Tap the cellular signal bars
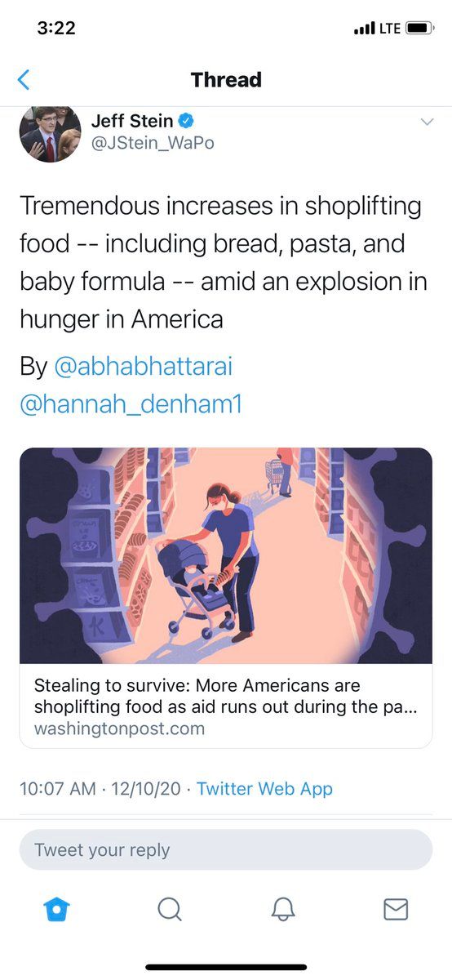452x980 pixels. pyautogui.click(x=364, y=29)
